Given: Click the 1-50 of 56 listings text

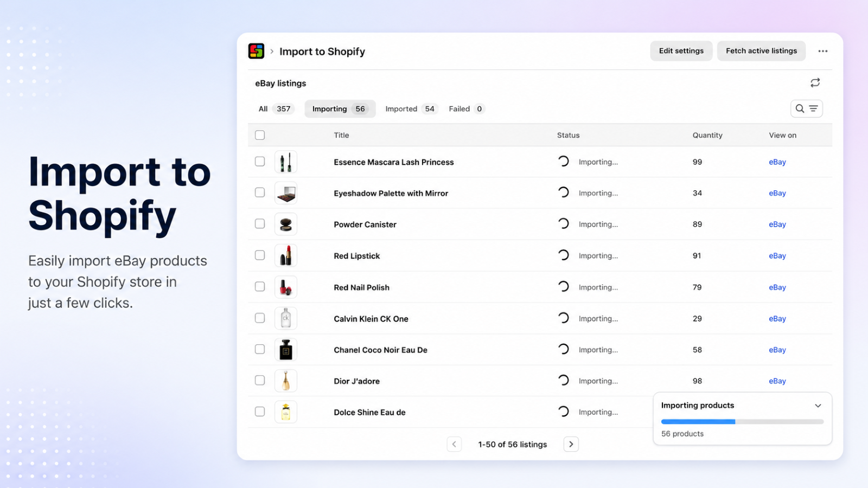Looking at the screenshot, I should pyautogui.click(x=513, y=445).
